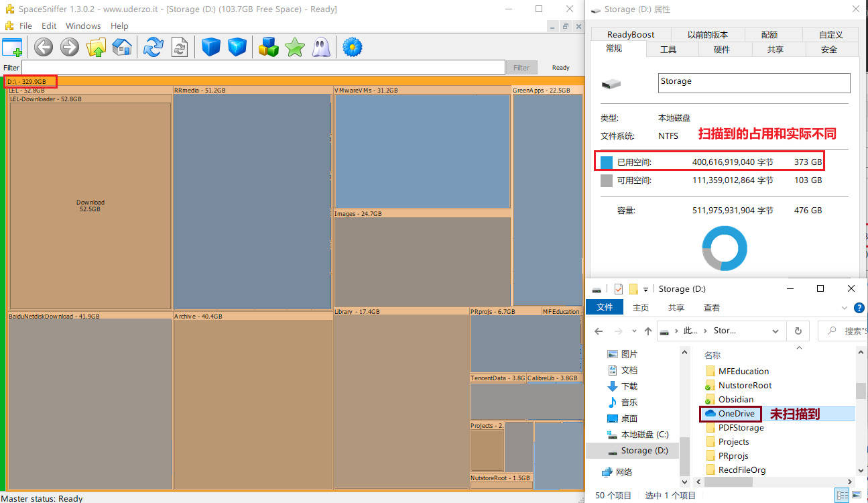Toggle file classes style with colored cubes icon

pyautogui.click(x=269, y=47)
